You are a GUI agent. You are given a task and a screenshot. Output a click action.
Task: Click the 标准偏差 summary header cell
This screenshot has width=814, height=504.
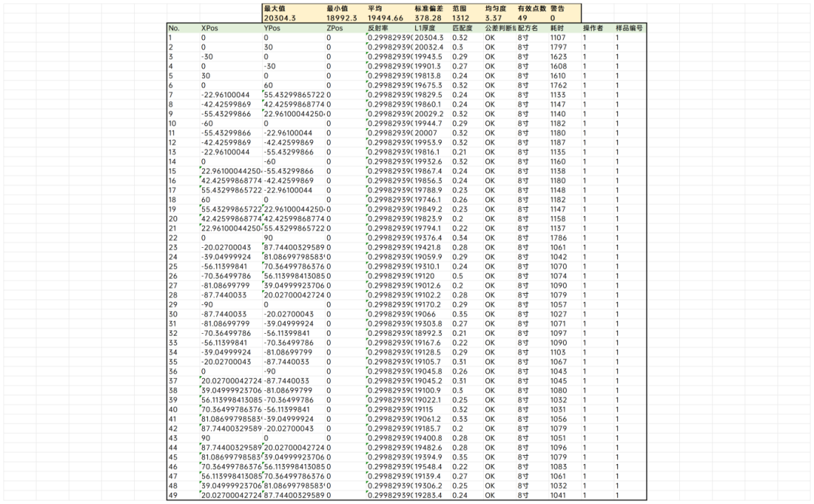tap(432, 8)
